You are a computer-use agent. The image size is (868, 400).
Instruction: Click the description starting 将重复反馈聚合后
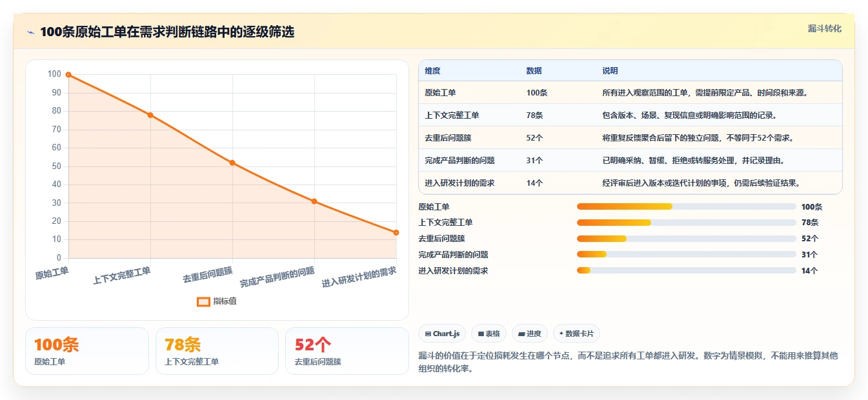pos(698,138)
